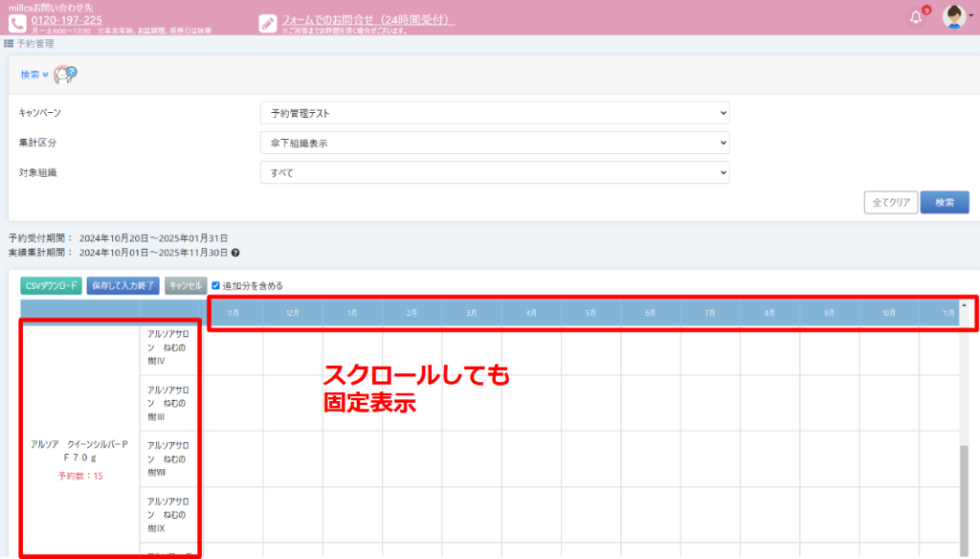Click the scrollbar up arrow in table
980x559 pixels.
964,305
